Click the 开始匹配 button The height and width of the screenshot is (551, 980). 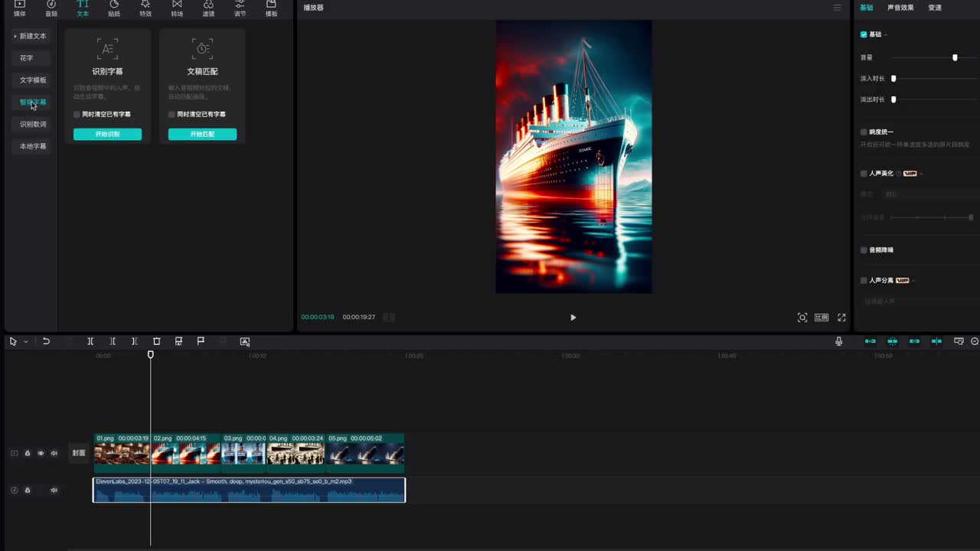click(x=202, y=134)
